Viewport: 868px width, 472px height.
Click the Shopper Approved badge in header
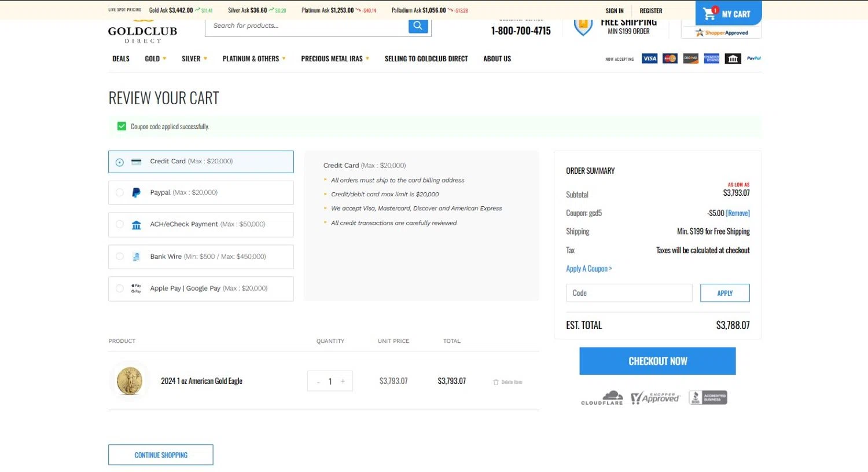click(722, 32)
